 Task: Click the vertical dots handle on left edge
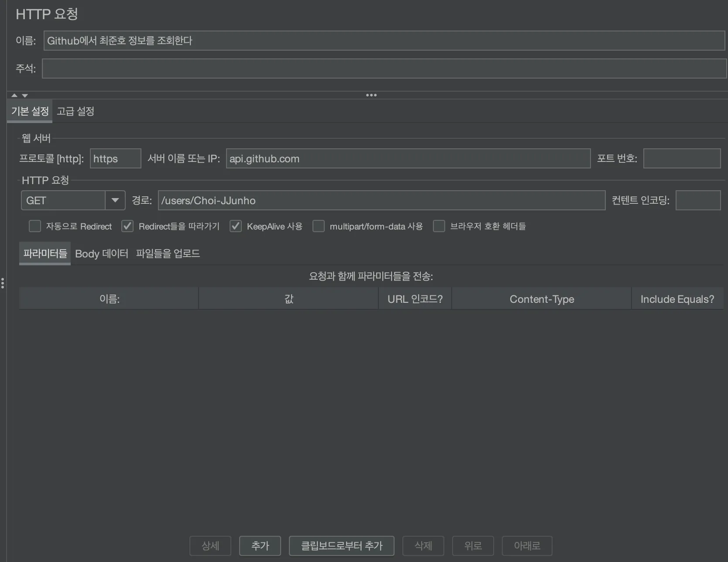click(3, 283)
